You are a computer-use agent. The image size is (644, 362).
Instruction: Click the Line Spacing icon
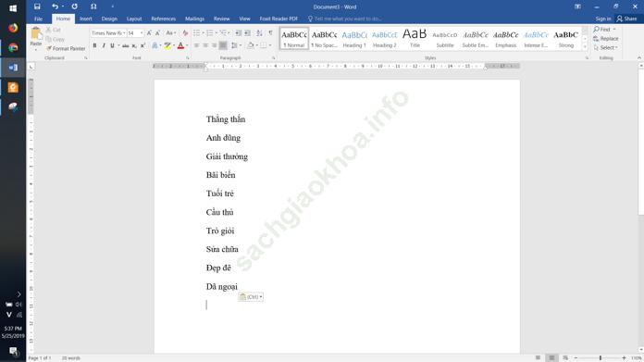[x=234, y=45]
